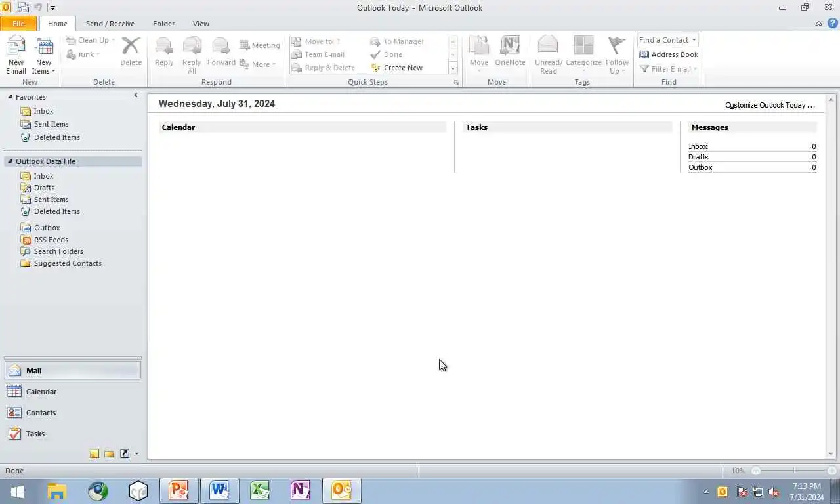Screen dimensions: 840x504
Task: Collapse the Outlook Data File tree
Action: 10,161
